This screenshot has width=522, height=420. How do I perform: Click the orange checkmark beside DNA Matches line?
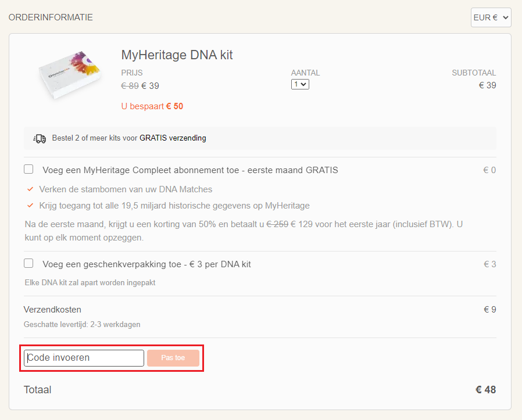30,189
